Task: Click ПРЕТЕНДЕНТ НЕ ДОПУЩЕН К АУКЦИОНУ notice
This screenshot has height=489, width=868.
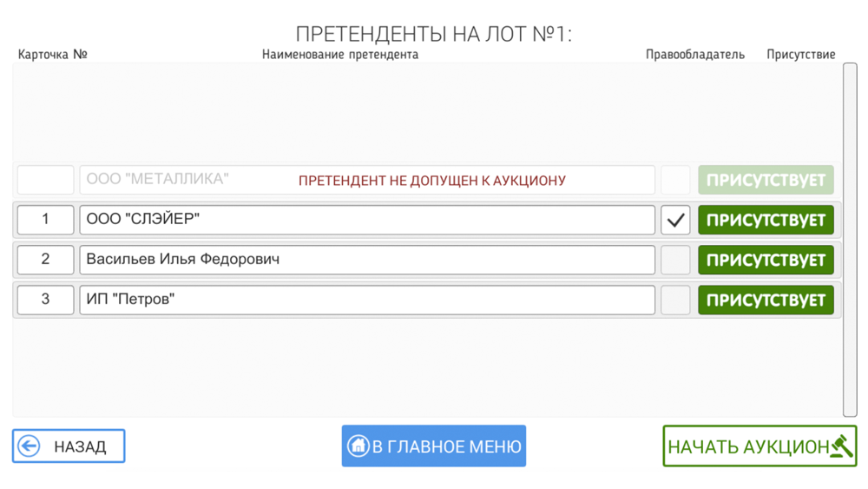Action: (431, 181)
